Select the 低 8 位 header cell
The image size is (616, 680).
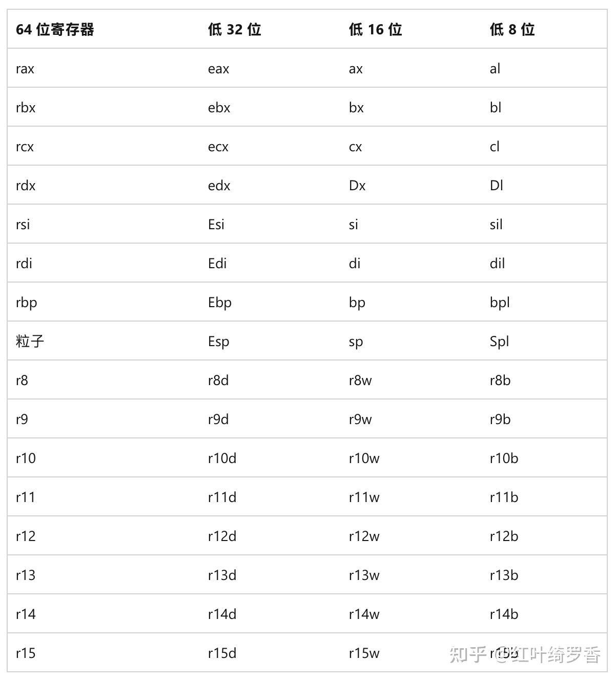coord(512,30)
